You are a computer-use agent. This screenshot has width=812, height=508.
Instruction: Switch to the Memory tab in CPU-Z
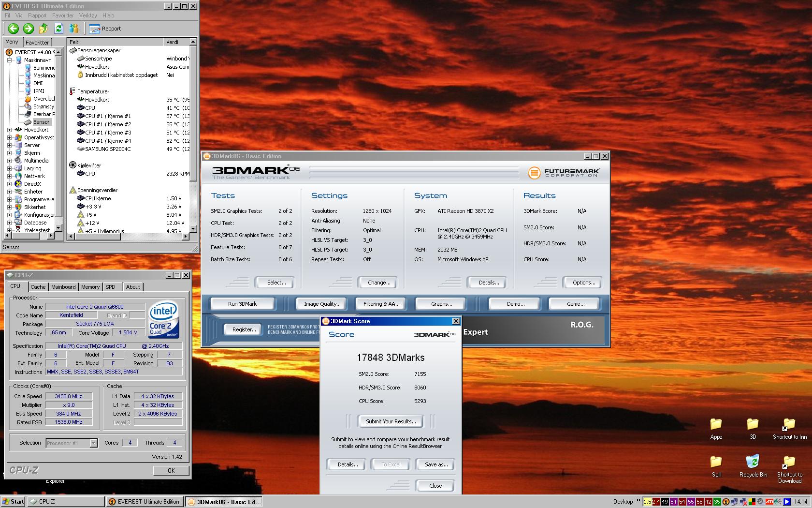click(90, 287)
